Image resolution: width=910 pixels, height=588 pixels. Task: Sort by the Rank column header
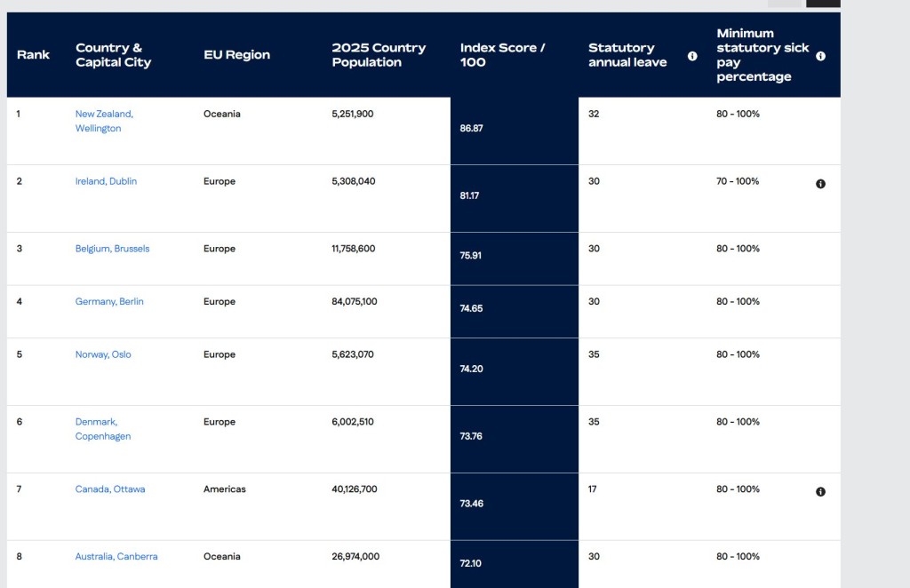point(33,55)
